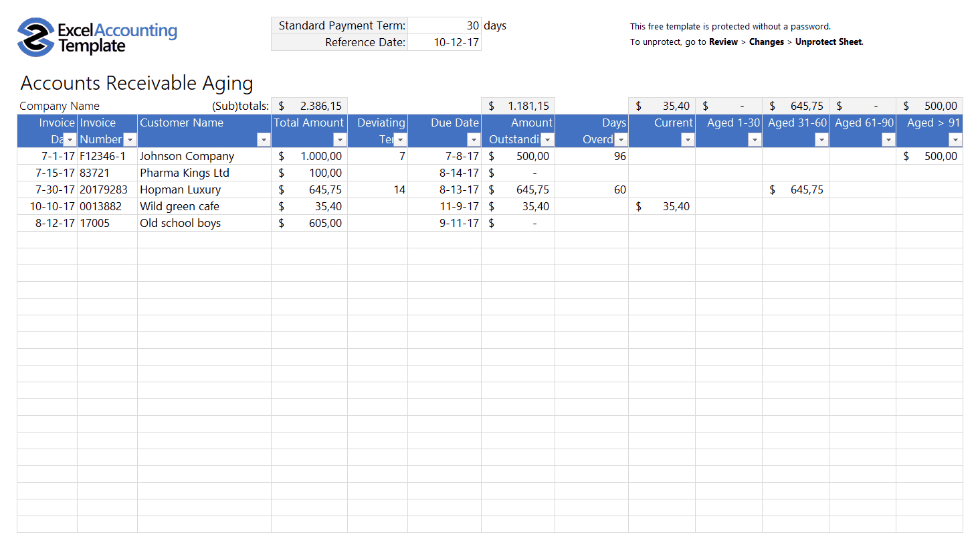Expand the Aged > 91 filter dropdown

coord(955,139)
